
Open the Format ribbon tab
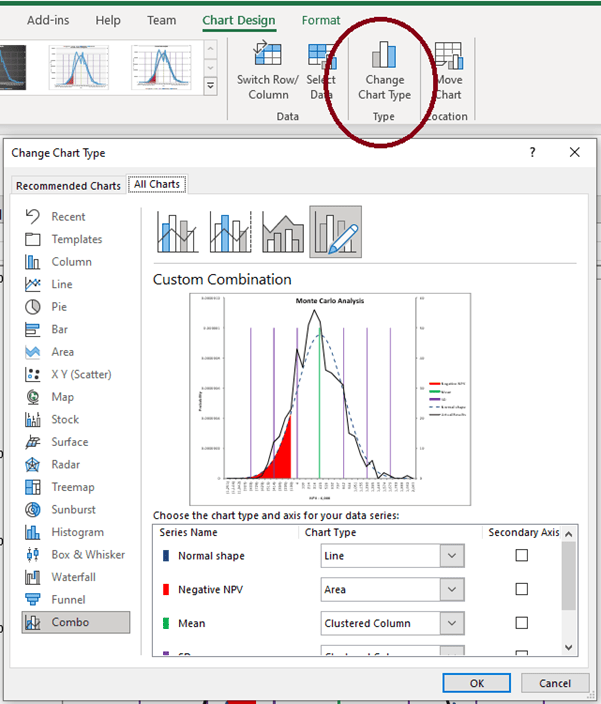pyautogui.click(x=321, y=20)
